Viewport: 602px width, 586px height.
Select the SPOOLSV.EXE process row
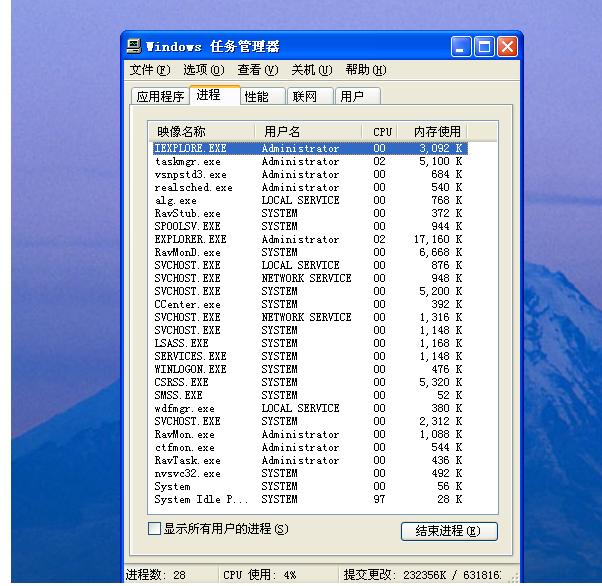tap(310, 226)
